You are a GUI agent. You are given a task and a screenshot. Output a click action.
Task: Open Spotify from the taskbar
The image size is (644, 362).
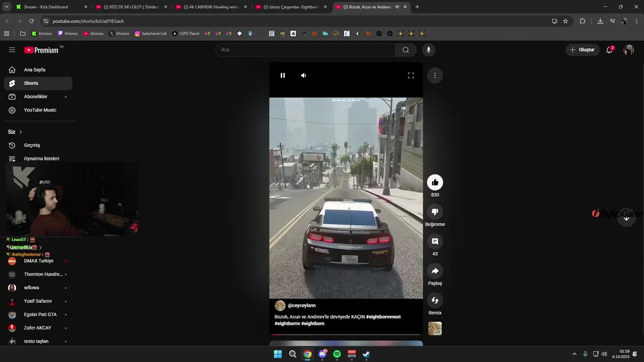point(337,354)
